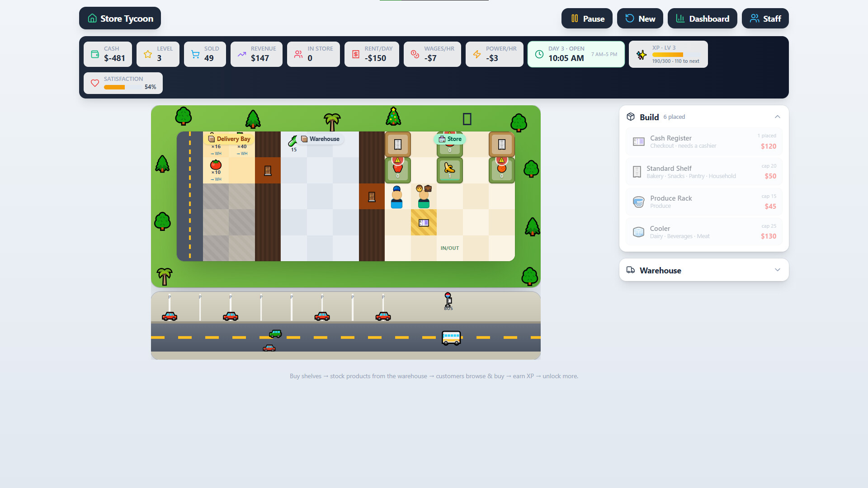
Task: Click the cash register tile in store
Action: tap(424, 222)
